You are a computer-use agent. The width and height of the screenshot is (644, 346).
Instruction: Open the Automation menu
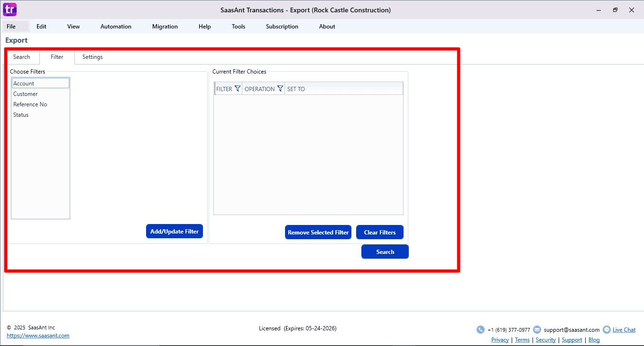click(116, 27)
